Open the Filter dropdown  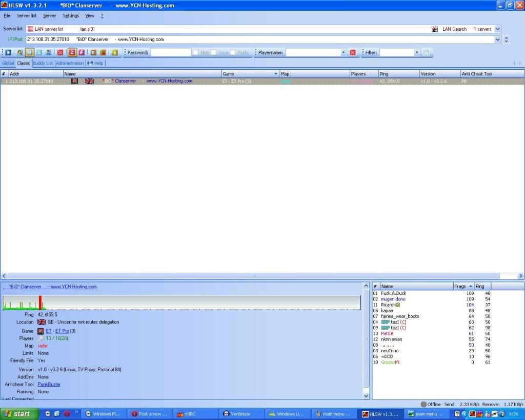pos(417,52)
